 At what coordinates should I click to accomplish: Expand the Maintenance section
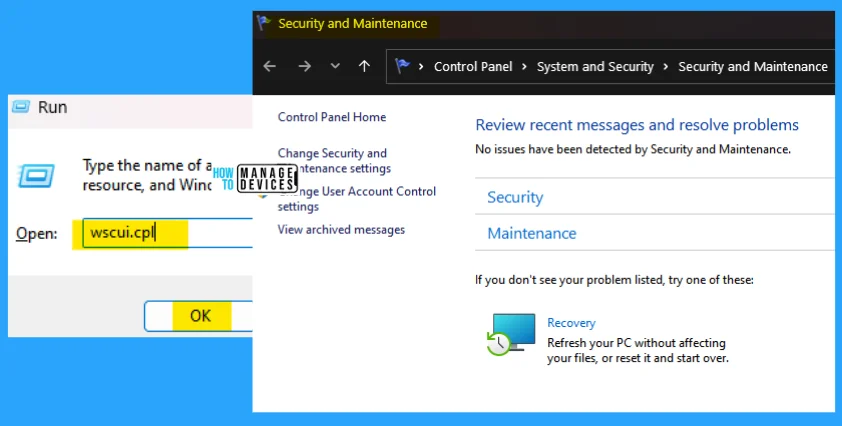531,234
